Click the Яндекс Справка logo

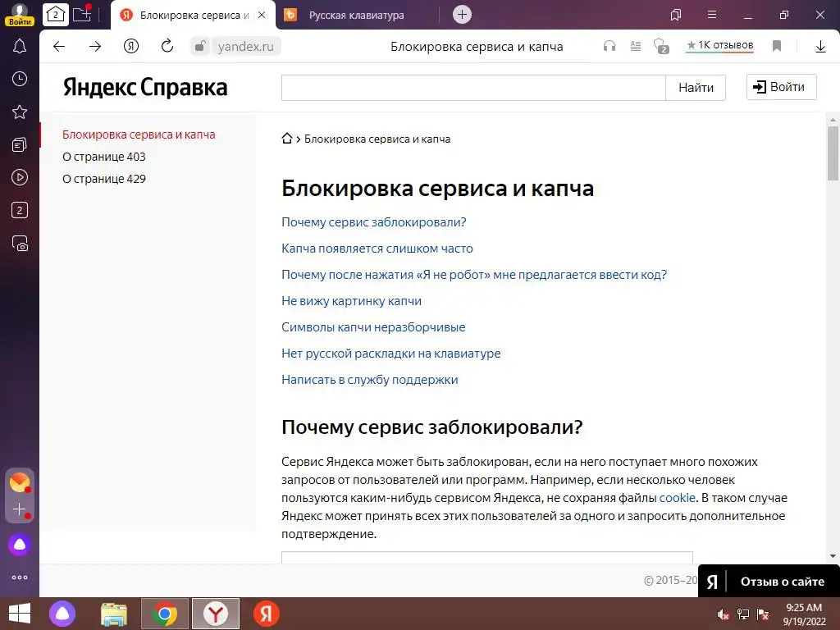click(145, 87)
